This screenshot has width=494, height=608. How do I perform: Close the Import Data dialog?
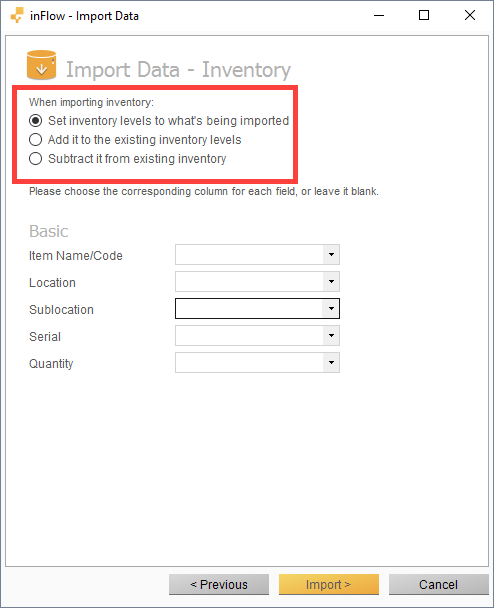coord(470,16)
